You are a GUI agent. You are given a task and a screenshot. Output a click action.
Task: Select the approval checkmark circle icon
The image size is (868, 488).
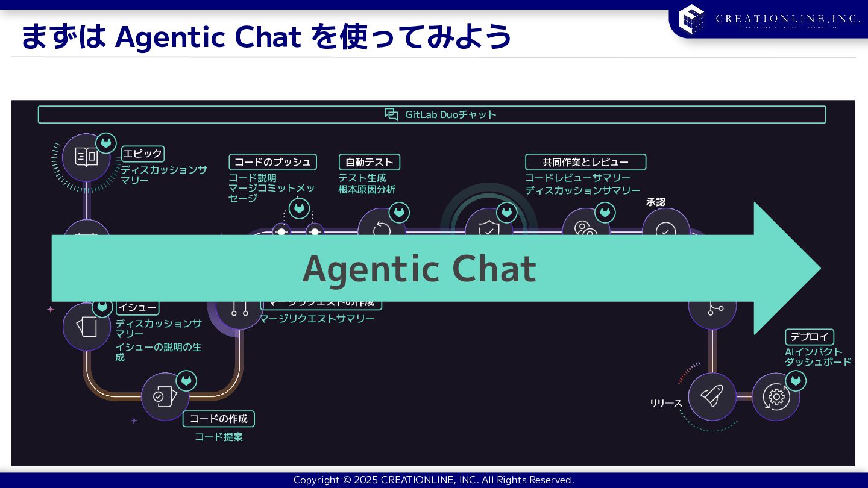tap(665, 223)
